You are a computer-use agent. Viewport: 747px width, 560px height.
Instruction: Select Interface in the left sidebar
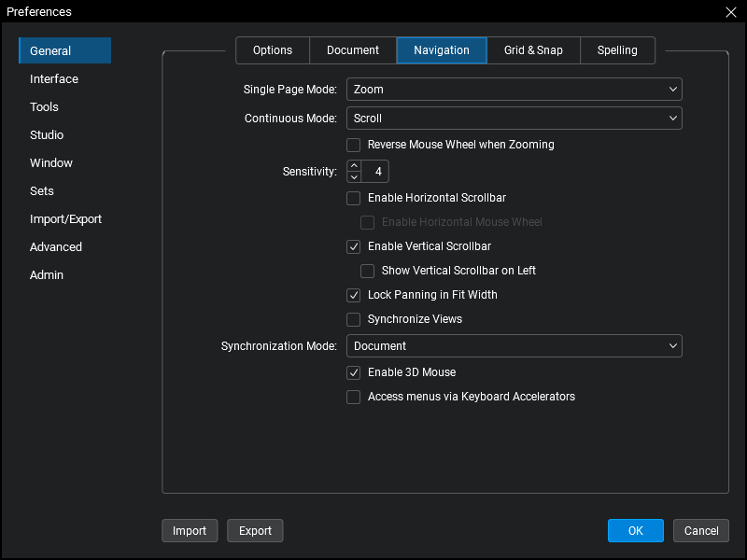[x=54, y=79]
